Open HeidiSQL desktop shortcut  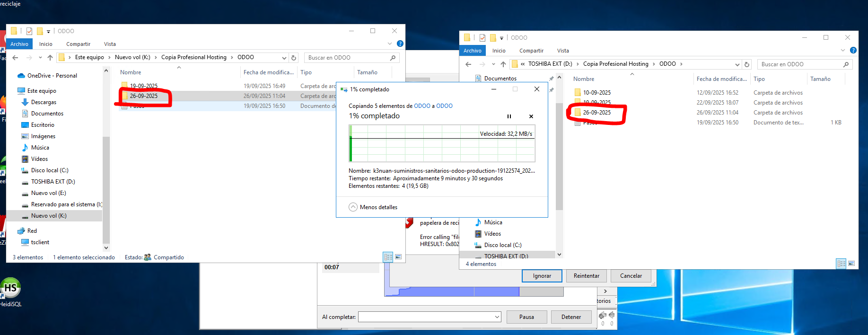coord(10,289)
